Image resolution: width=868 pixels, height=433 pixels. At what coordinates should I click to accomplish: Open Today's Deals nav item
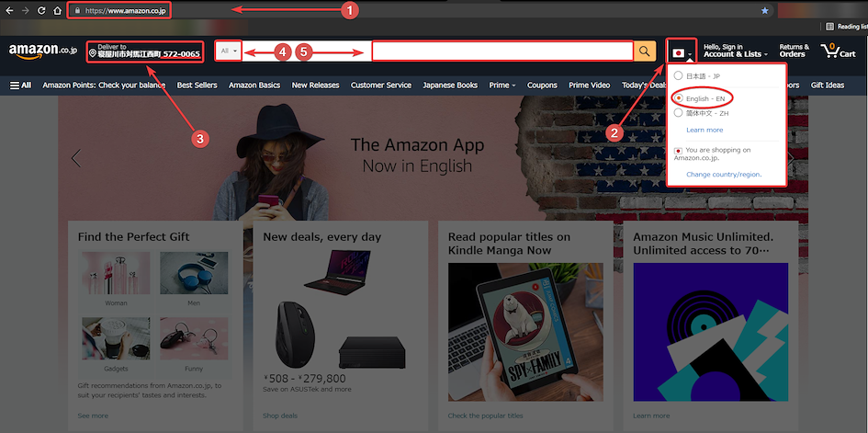click(645, 85)
